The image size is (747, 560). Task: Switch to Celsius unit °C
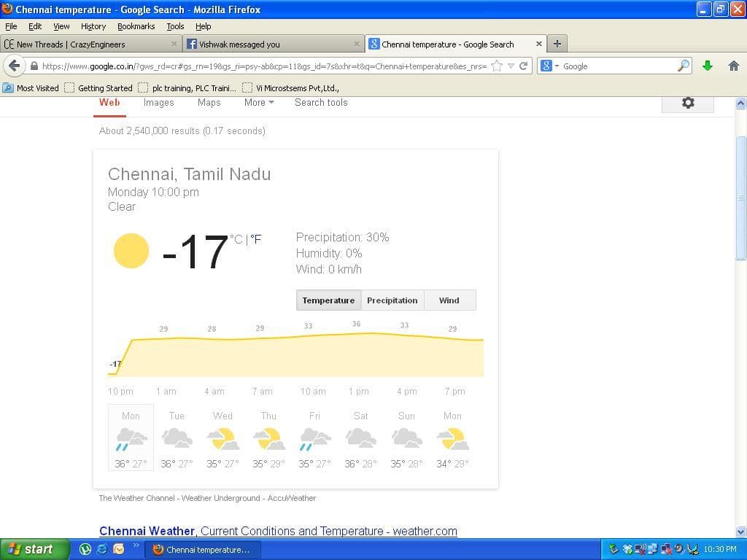pos(236,239)
